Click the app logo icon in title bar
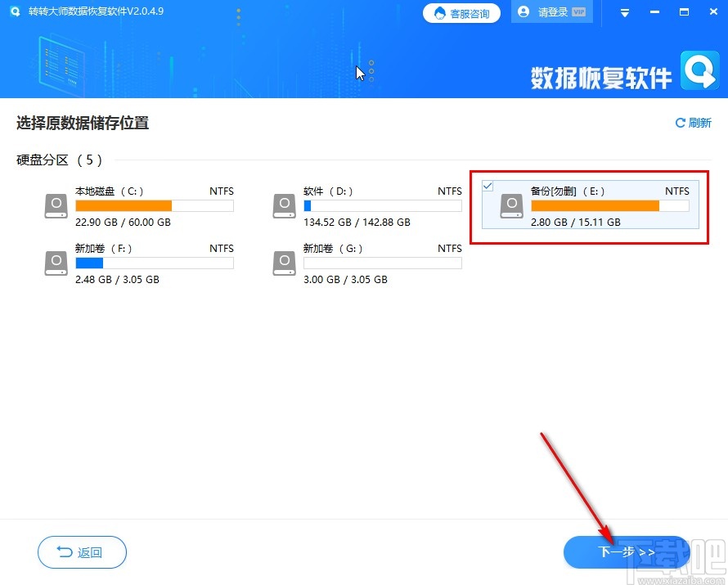The image size is (728, 585). [x=16, y=11]
